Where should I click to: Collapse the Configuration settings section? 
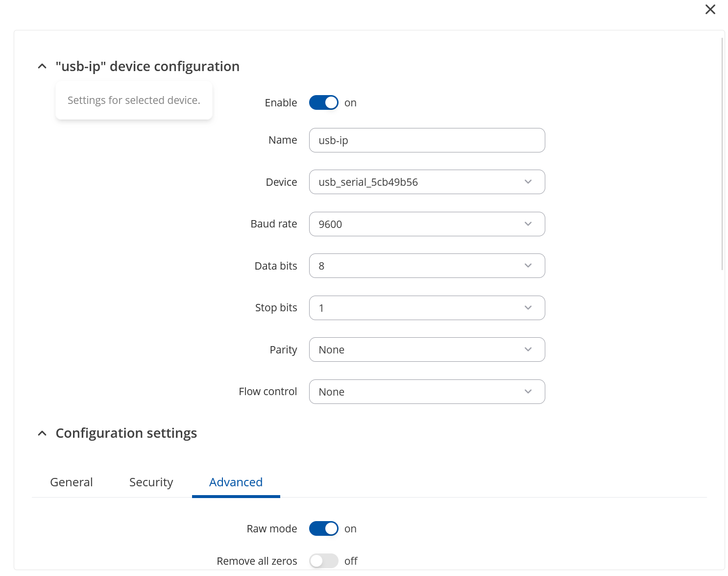tap(42, 433)
